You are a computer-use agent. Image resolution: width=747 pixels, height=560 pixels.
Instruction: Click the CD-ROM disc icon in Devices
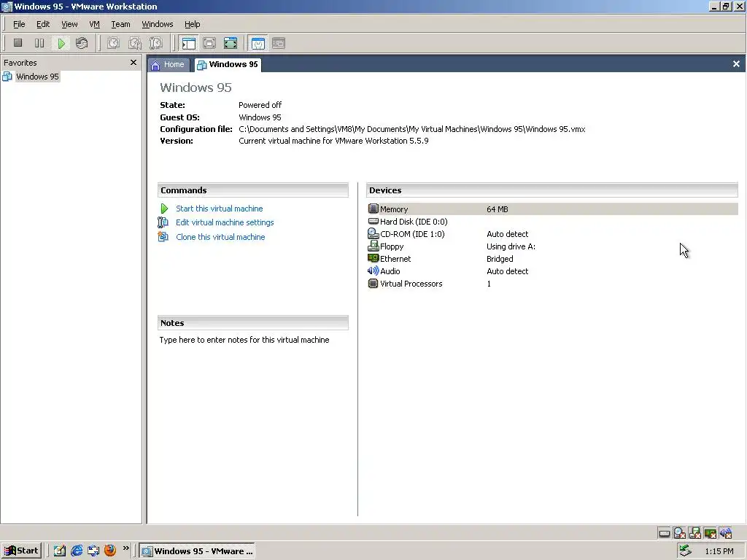[373, 233]
